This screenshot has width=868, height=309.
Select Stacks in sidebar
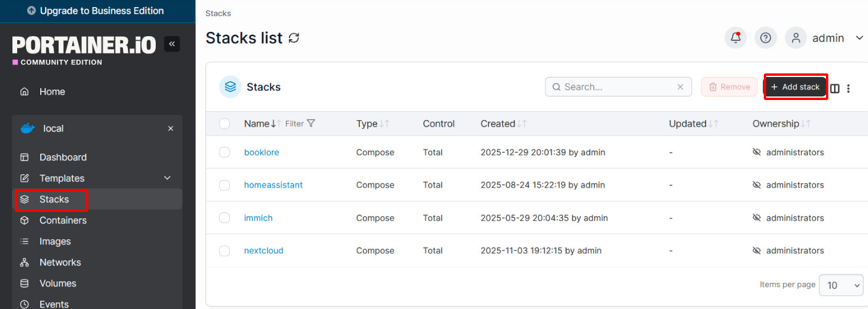click(x=97, y=199)
